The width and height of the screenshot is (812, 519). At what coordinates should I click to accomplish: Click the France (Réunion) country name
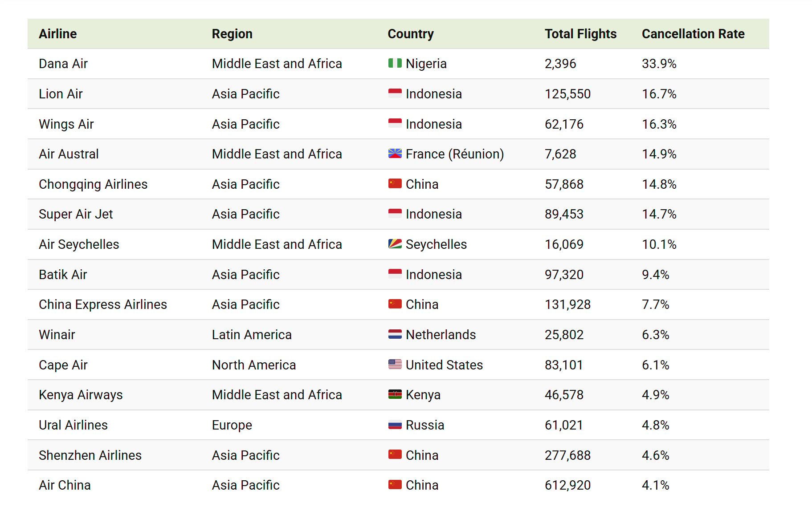pyautogui.click(x=455, y=154)
